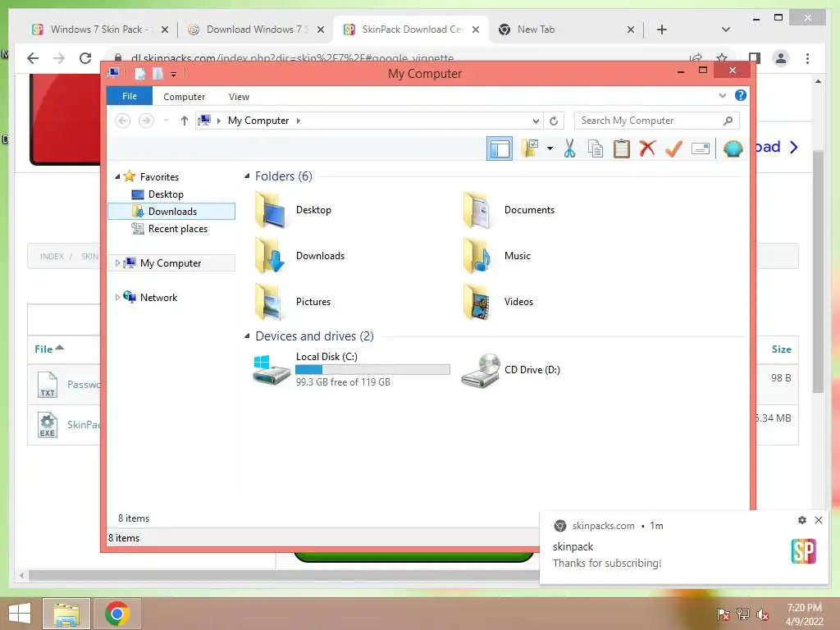Screen dimensions: 840x630
Task: Collapse the Folders (6) group
Action: pyautogui.click(x=247, y=176)
